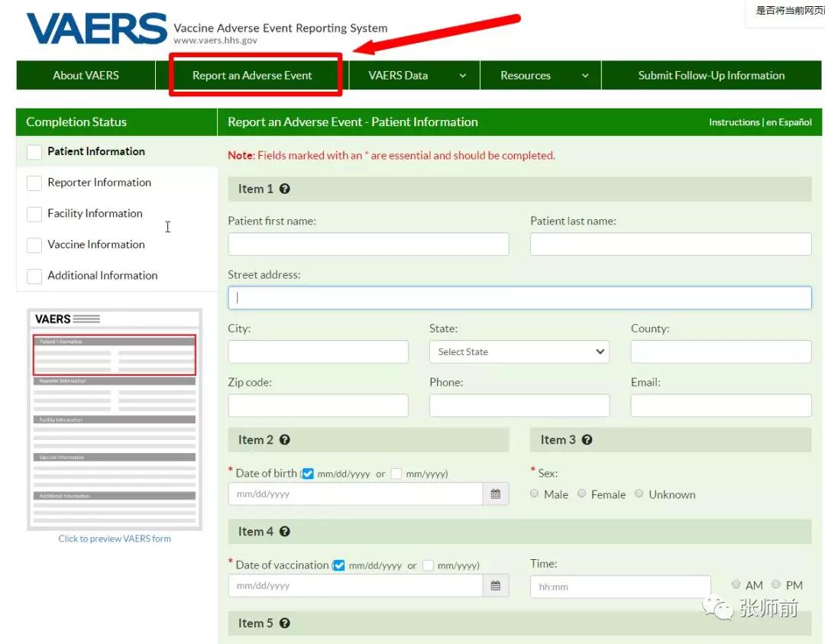Go to Vaccine Information section
Screen dimensions: 825x644
(x=96, y=244)
